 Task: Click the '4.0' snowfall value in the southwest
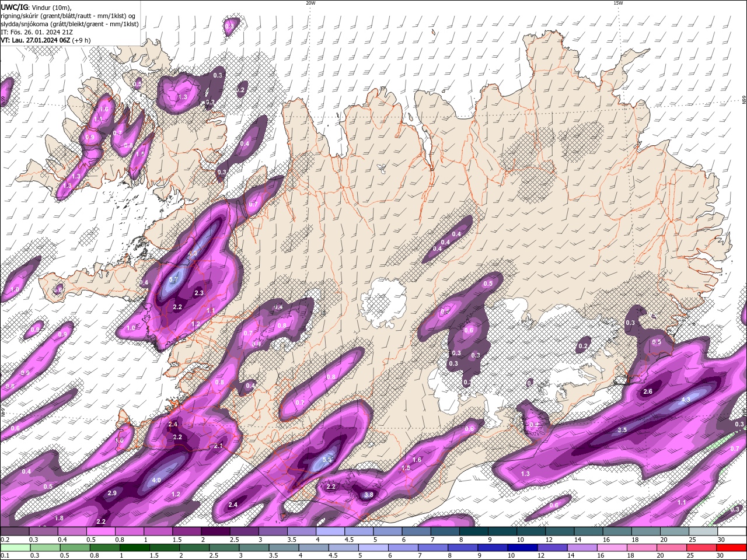[156, 481]
